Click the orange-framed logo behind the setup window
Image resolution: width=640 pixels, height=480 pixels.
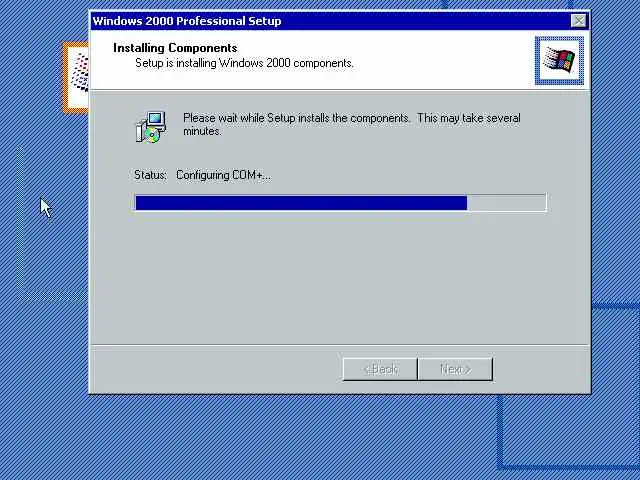pos(76,77)
